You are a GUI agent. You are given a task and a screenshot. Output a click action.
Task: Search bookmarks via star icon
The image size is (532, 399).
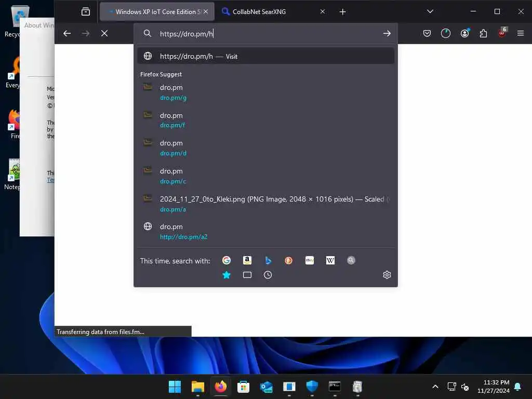point(227,275)
